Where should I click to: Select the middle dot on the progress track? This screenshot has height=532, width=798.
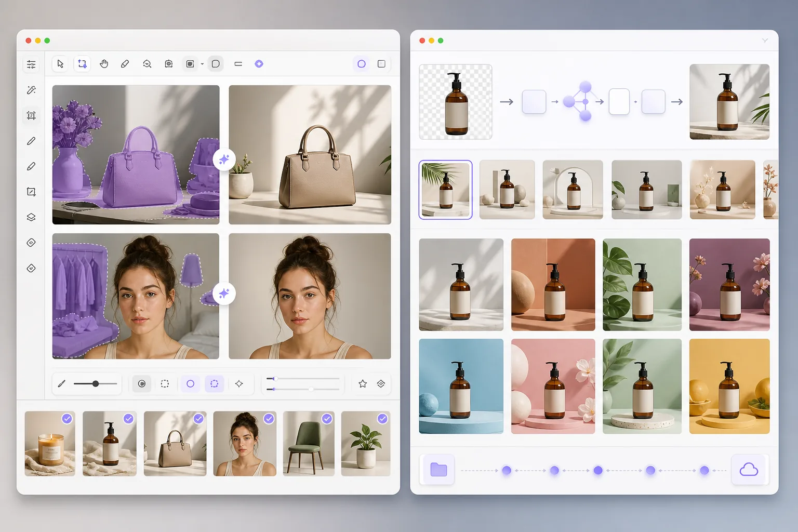click(x=598, y=470)
